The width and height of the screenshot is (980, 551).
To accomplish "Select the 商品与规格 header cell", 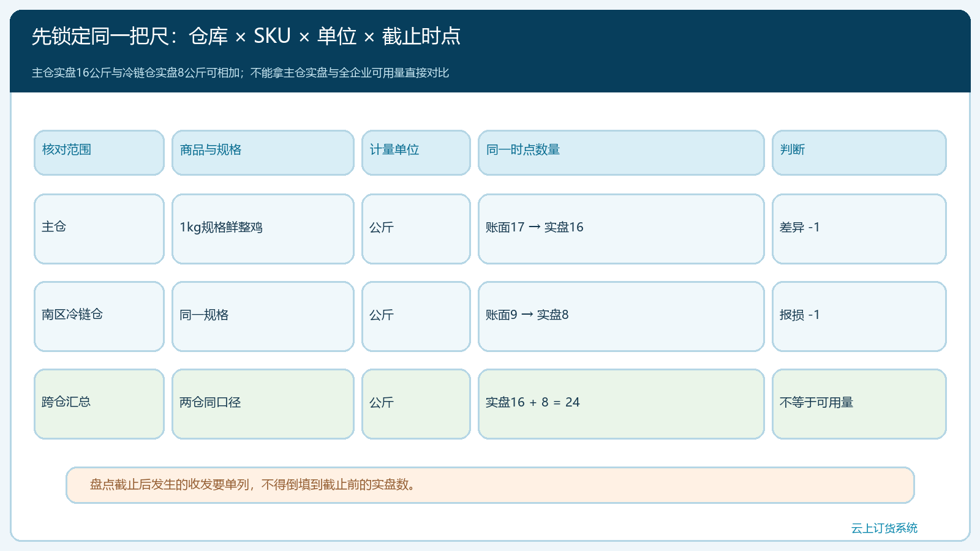I will click(x=263, y=152).
